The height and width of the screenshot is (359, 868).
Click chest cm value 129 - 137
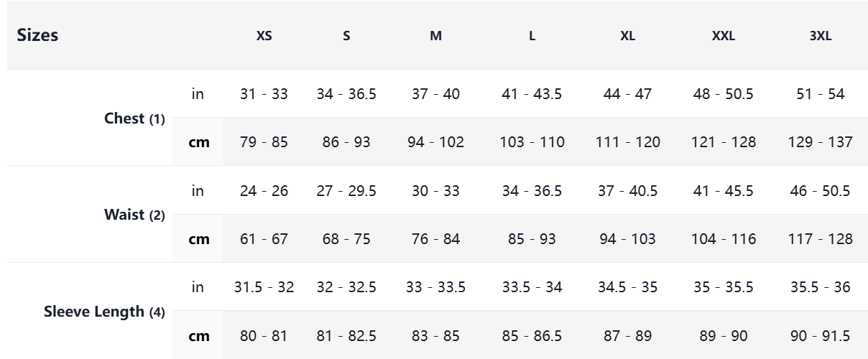820,142
